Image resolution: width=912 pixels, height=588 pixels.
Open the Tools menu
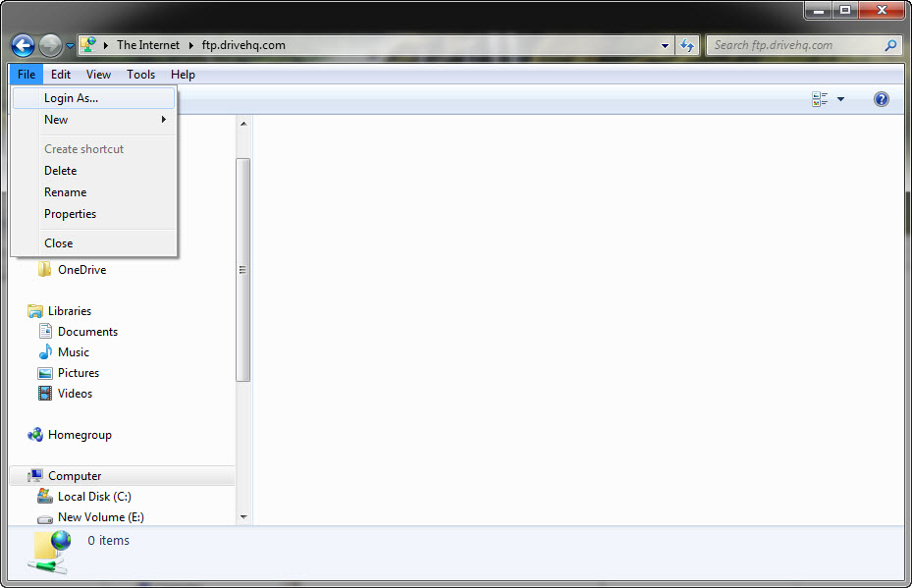140,75
